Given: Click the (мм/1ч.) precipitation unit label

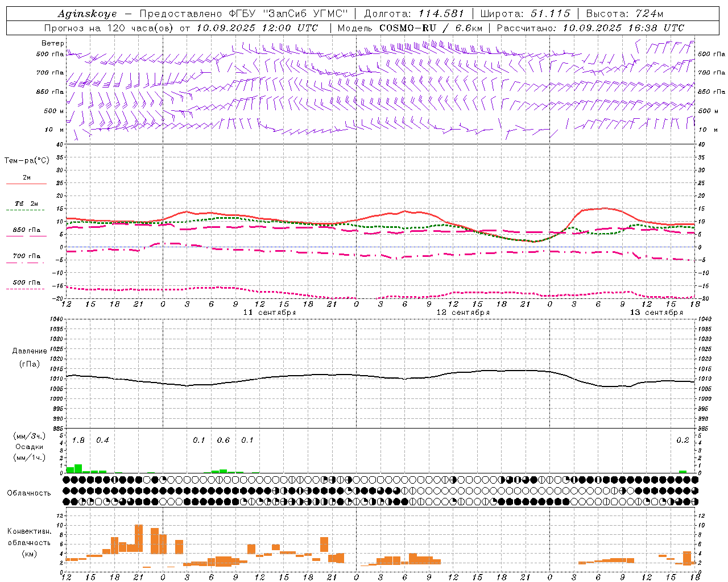Looking at the screenshot, I should (29, 458).
